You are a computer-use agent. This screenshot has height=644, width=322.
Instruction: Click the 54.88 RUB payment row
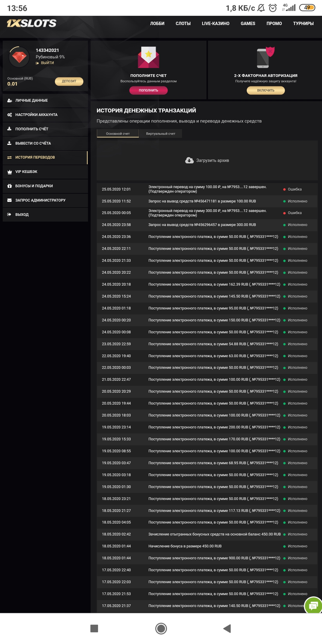click(207, 344)
